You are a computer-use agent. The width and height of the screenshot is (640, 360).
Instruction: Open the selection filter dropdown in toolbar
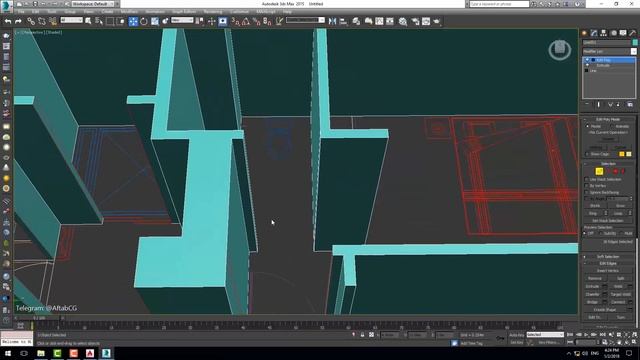[71, 20]
